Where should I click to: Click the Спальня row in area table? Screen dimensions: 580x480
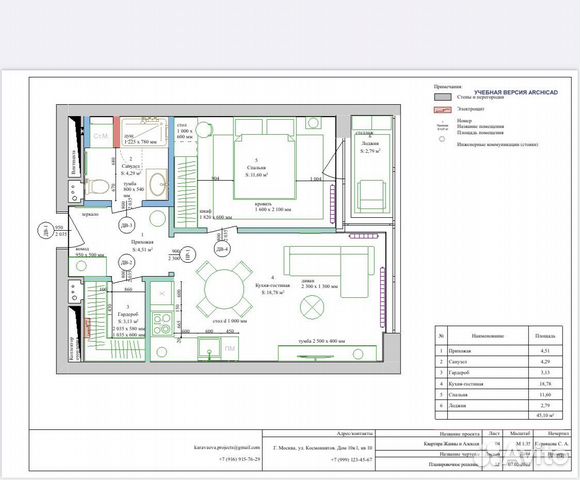[x=499, y=395]
